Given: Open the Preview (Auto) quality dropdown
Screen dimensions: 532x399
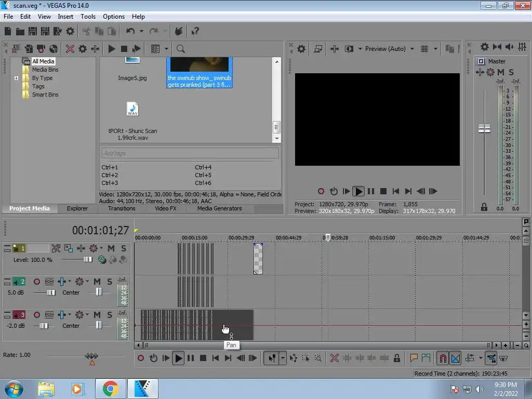Looking at the screenshot, I should 412,49.
